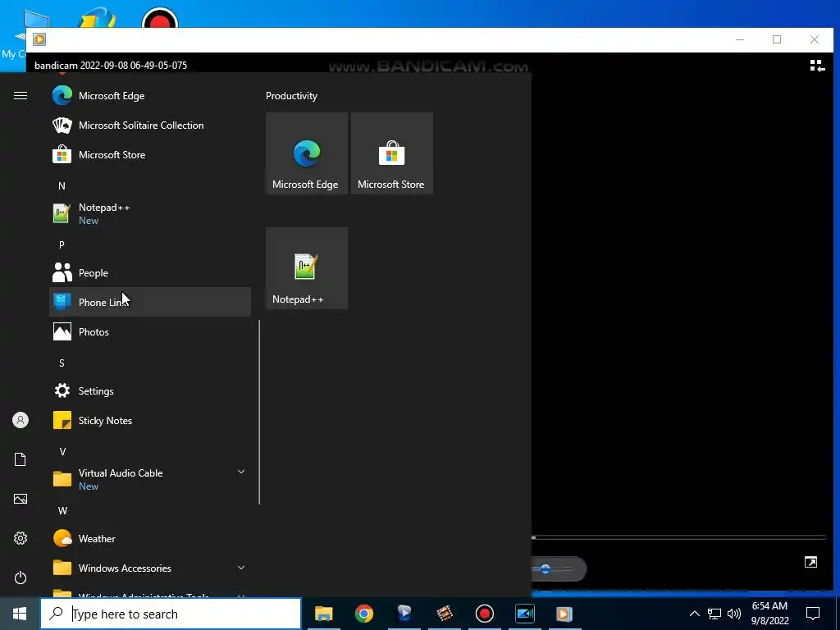
Task: Open the Photos app
Action: (150, 332)
